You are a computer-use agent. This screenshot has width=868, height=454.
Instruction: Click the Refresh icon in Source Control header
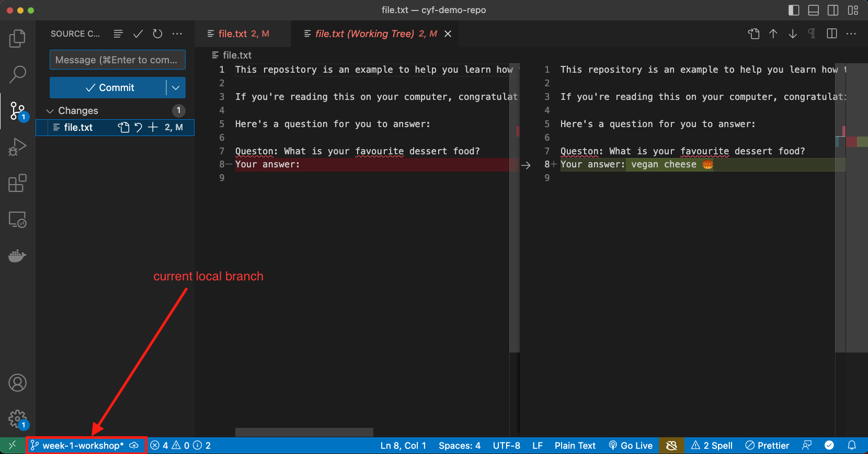(x=157, y=34)
